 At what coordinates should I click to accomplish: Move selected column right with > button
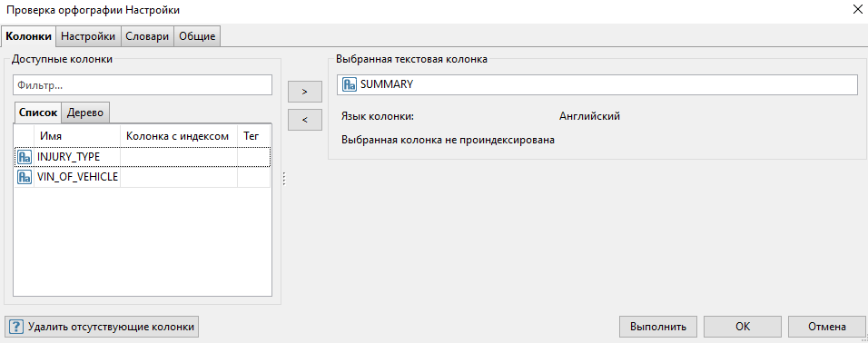[x=305, y=92]
